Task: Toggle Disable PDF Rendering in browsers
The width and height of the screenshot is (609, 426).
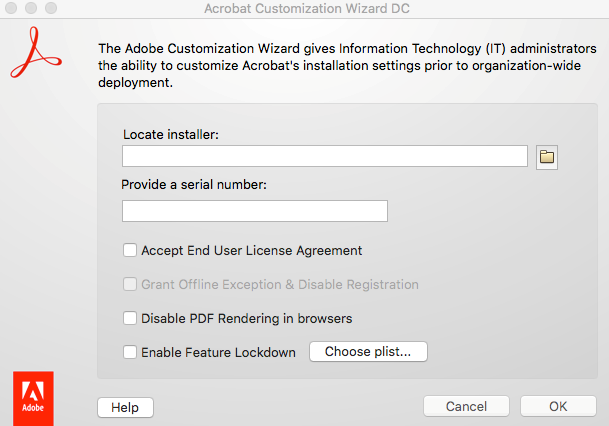Action: pyautogui.click(x=130, y=319)
